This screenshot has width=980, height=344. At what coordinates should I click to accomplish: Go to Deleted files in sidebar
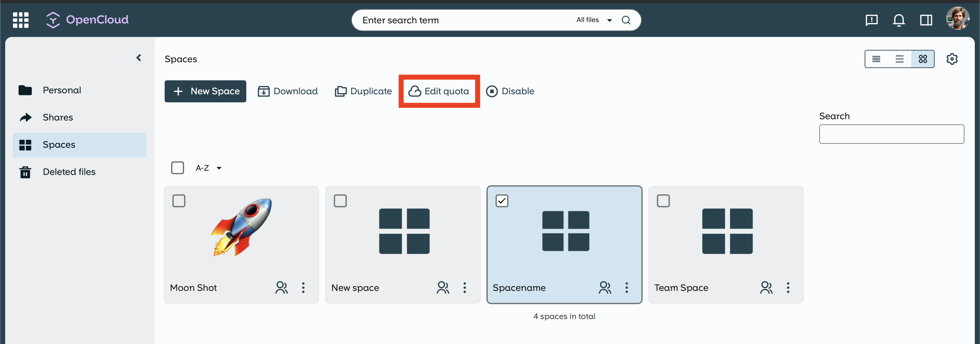coord(69,172)
